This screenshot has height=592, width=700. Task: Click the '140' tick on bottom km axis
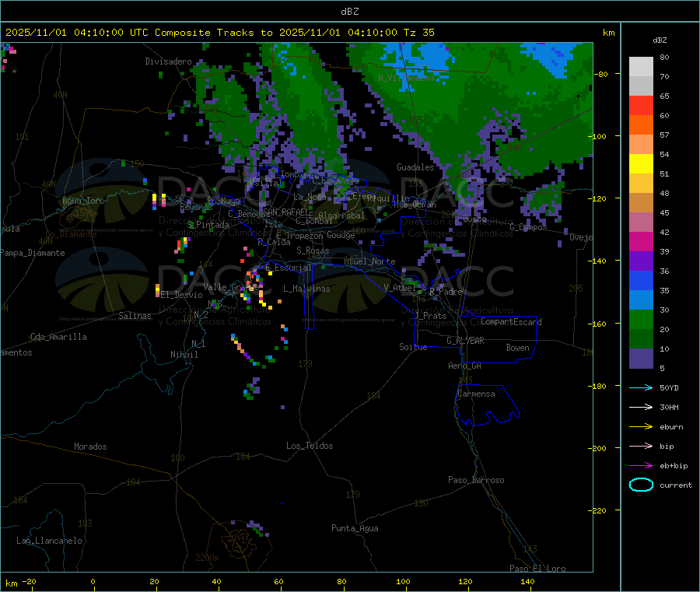point(527,581)
